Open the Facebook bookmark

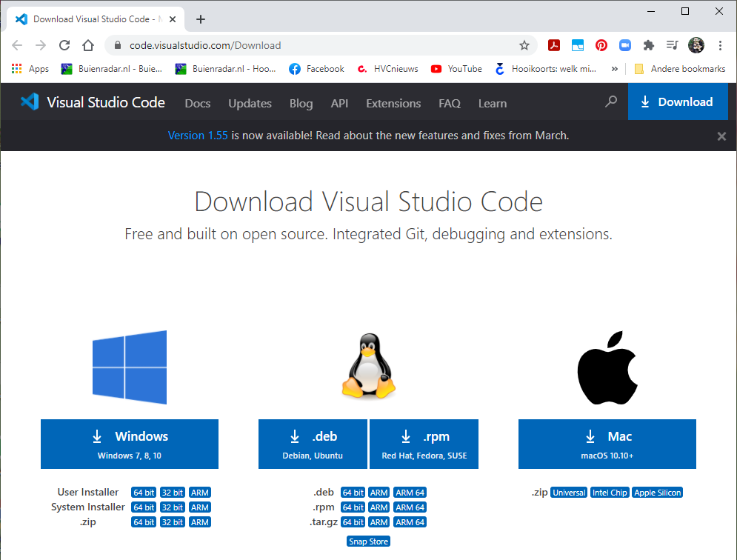(x=317, y=69)
